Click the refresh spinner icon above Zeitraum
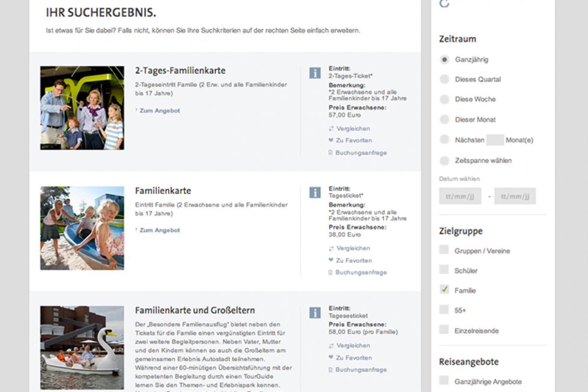The width and height of the screenshot is (588, 392). coord(444,4)
